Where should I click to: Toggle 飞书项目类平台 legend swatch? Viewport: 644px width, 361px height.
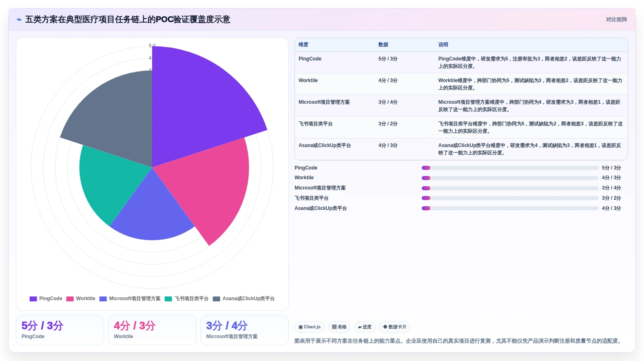tap(168, 299)
